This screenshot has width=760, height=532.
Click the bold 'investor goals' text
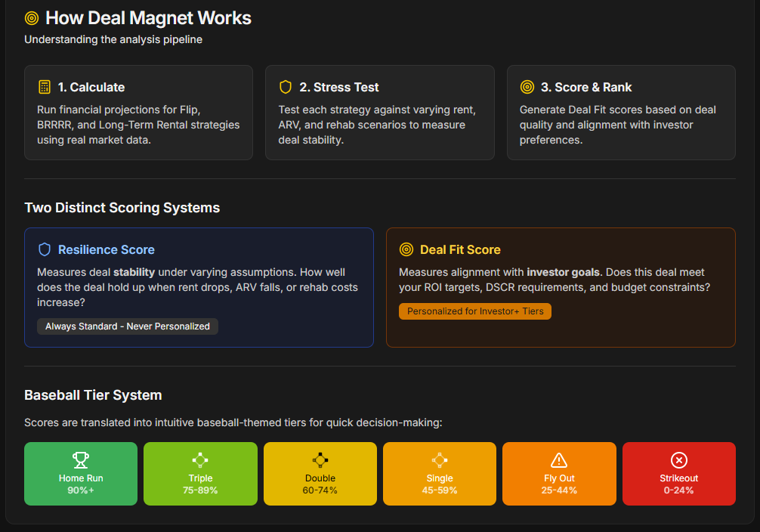(564, 272)
